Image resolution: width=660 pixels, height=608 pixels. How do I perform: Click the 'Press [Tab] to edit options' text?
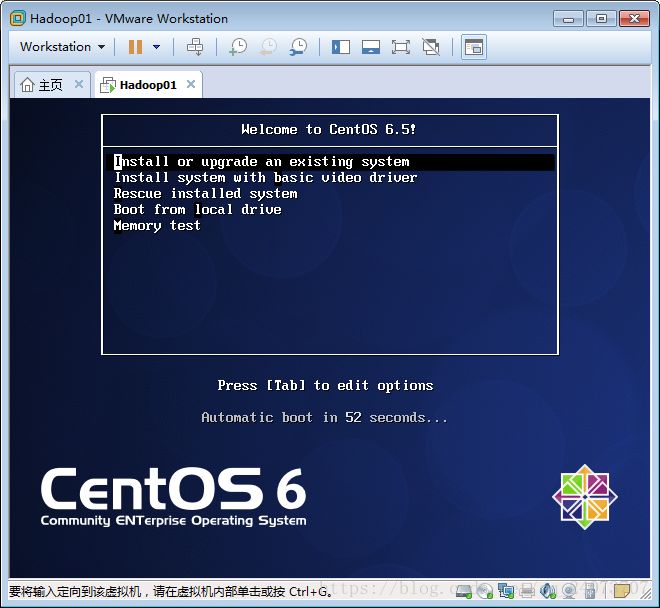click(325, 385)
